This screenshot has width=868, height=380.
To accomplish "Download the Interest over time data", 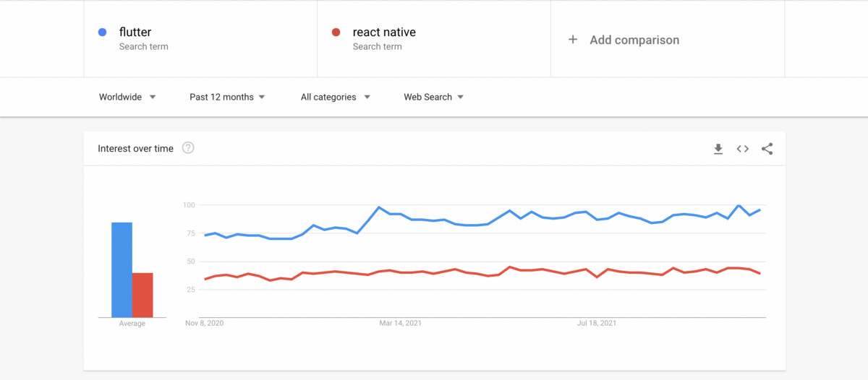I will (x=718, y=149).
